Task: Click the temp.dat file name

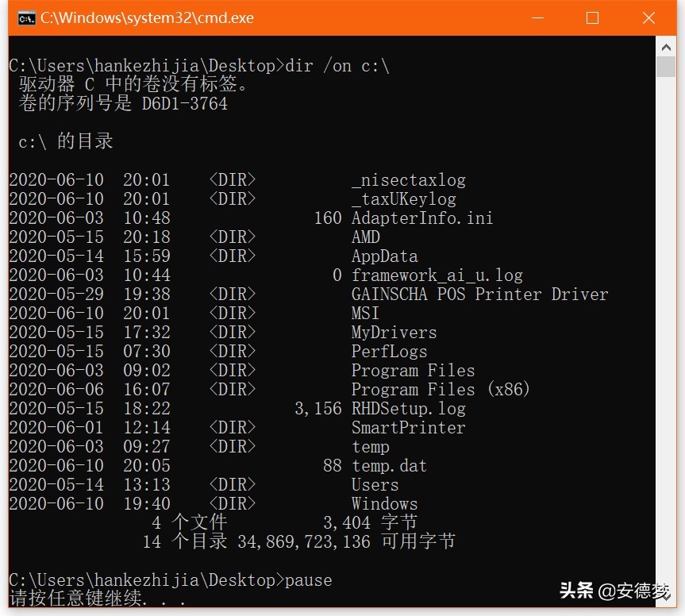Action: pyautogui.click(x=389, y=466)
